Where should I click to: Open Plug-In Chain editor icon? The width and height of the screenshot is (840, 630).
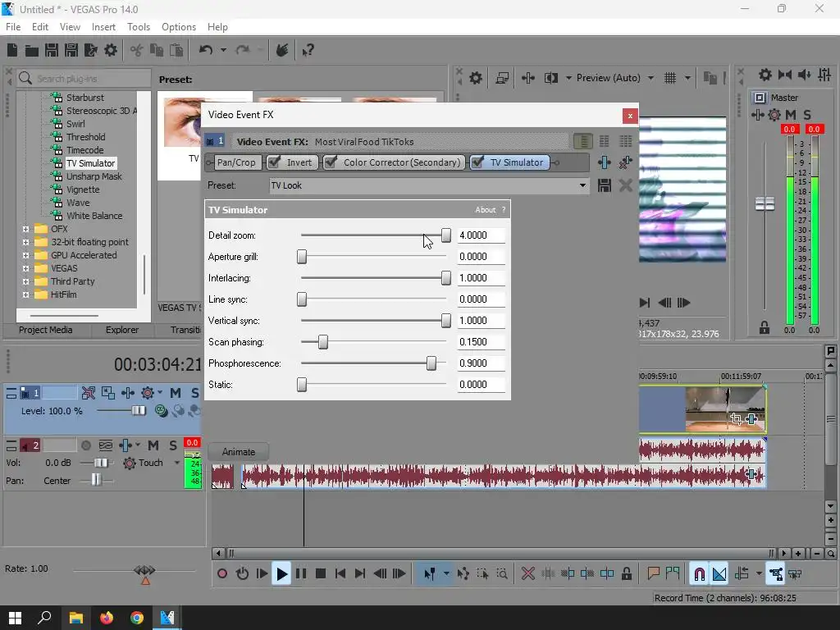click(x=605, y=162)
